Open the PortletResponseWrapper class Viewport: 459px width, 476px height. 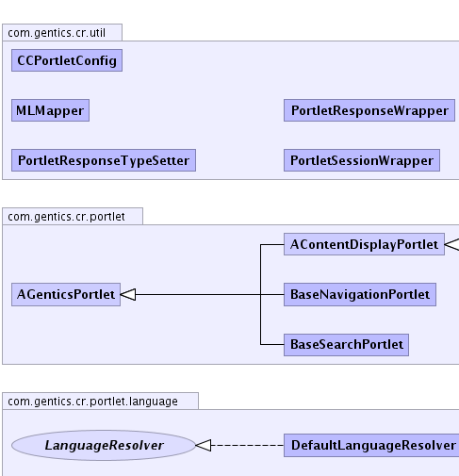[x=369, y=110]
